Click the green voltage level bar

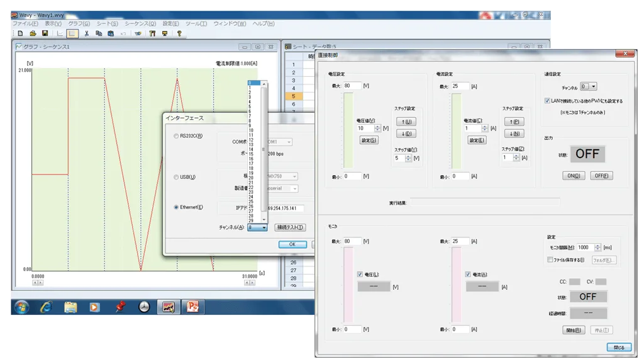[348, 131]
